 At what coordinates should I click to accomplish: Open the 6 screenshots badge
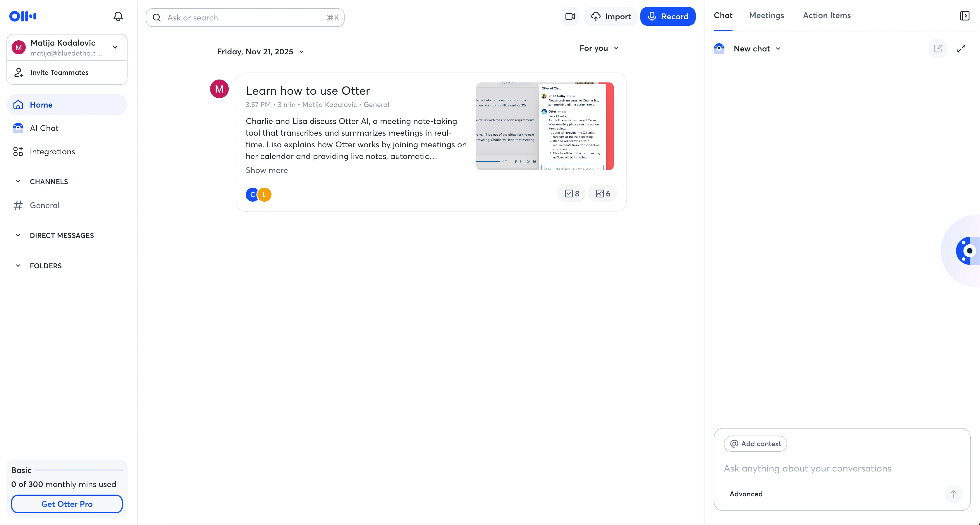pos(603,194)
